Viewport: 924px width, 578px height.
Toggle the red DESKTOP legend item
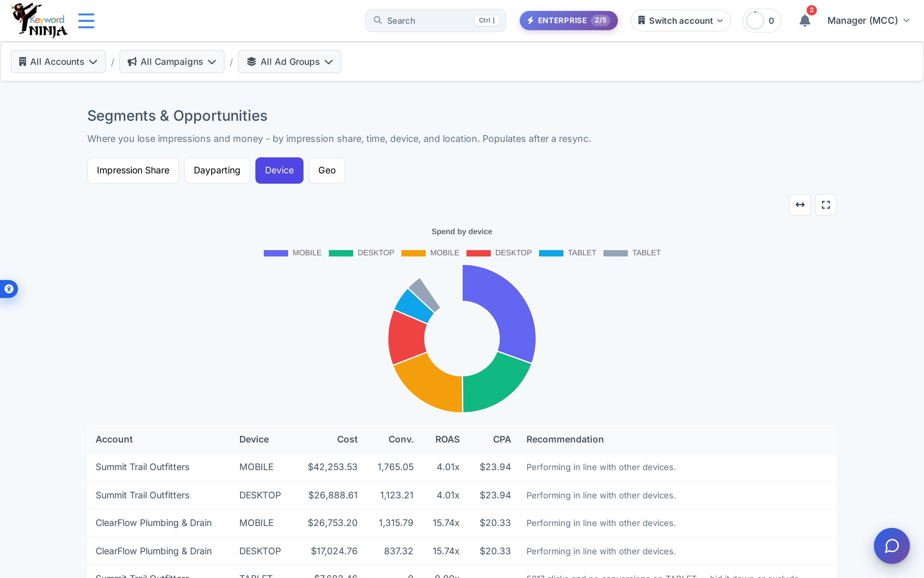pyautogui.click(x=499, y=253)
